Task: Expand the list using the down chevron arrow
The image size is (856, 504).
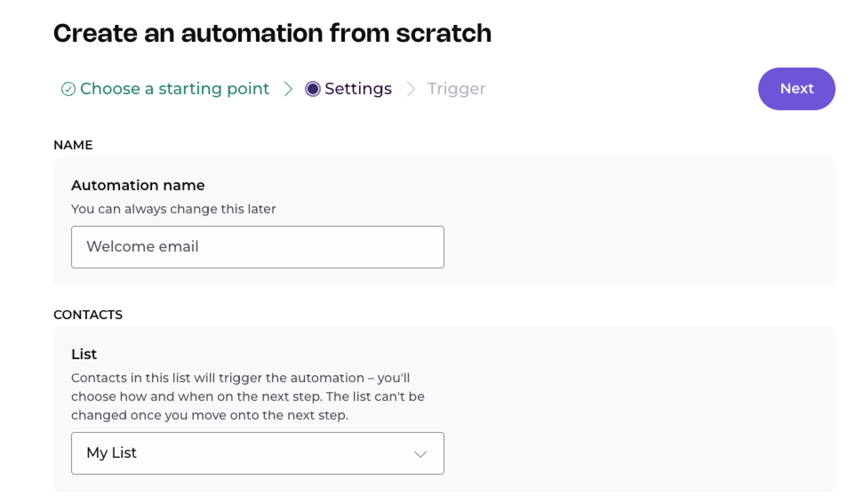Action: (x=420, y=454)
